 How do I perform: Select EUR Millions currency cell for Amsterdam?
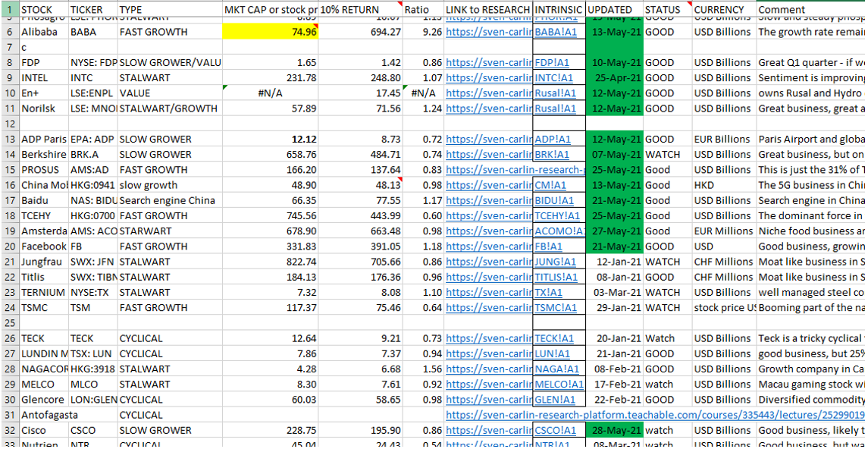[x=724, y=231]
